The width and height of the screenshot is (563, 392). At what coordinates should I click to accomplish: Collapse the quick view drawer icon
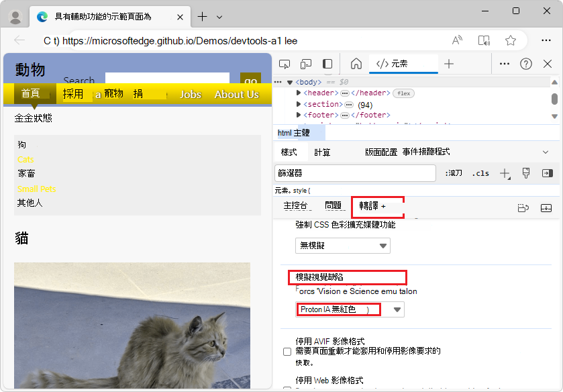click(546, 207)
